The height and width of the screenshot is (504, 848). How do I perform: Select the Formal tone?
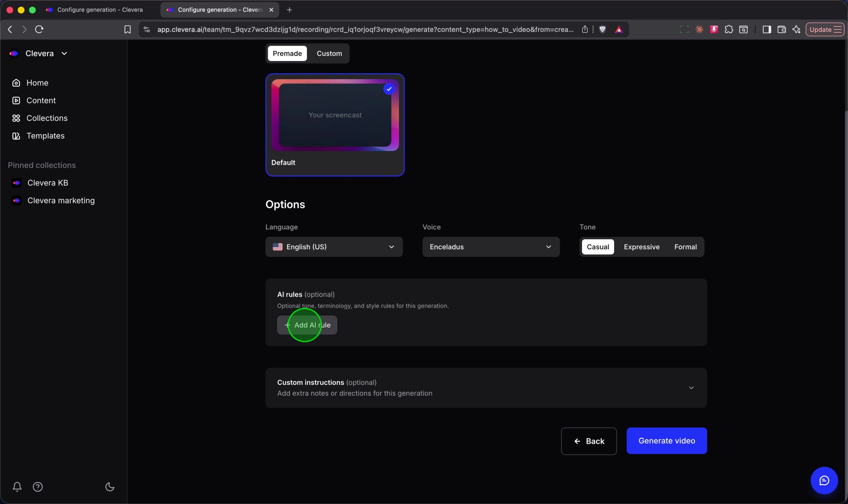pos(685,247)
